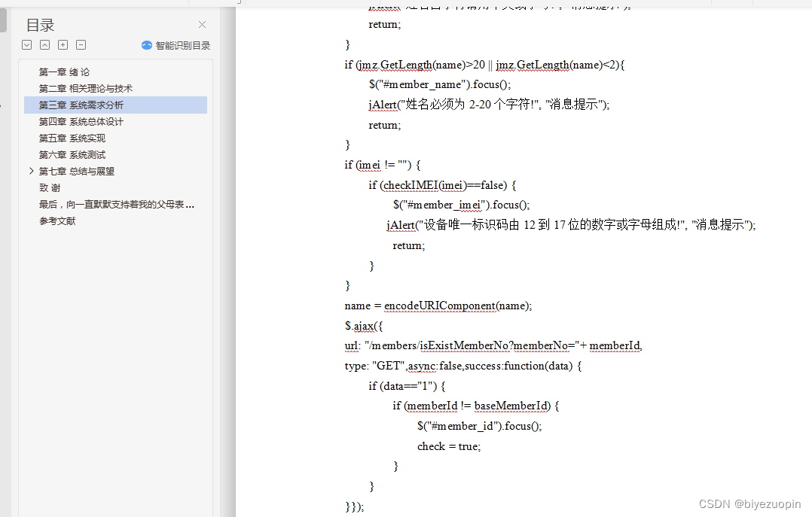Click the collapse-all up arrow icon in 目录
812x517 pixels.
[45, 45]
